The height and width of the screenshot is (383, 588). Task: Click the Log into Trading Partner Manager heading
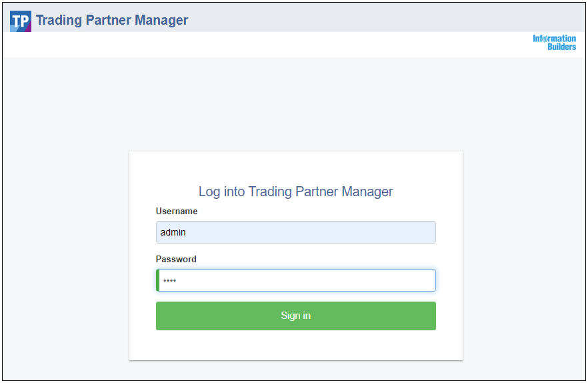295,191
